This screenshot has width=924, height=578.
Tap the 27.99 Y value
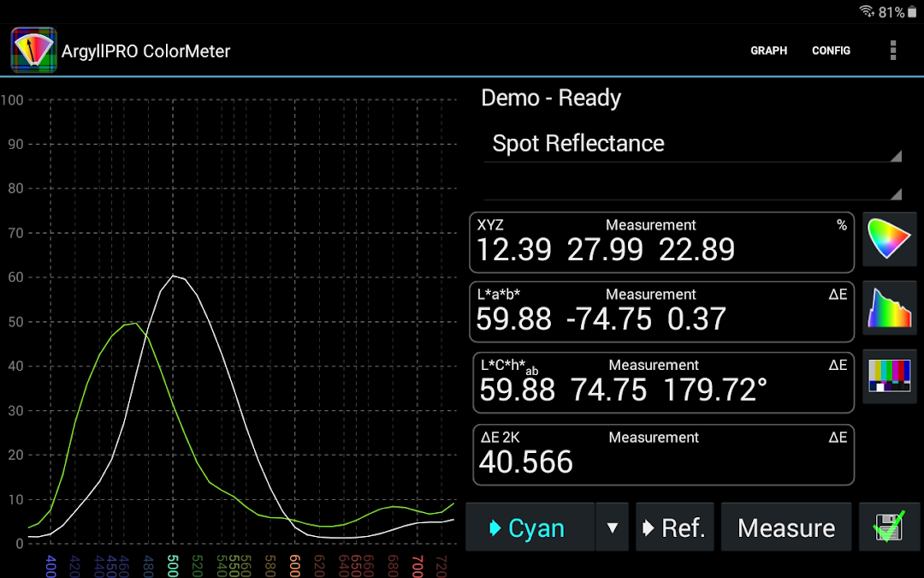tap(605, 249)
